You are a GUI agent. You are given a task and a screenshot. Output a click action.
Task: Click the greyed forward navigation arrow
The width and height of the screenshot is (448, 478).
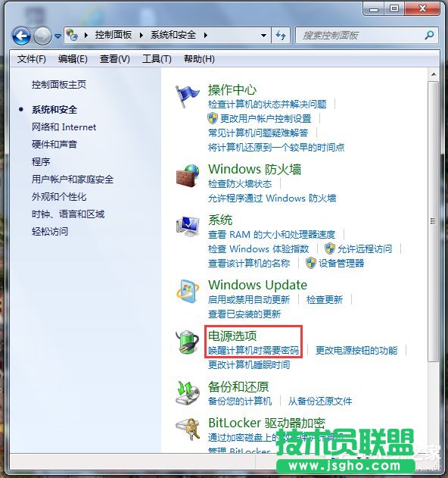(x=42, y=36)
